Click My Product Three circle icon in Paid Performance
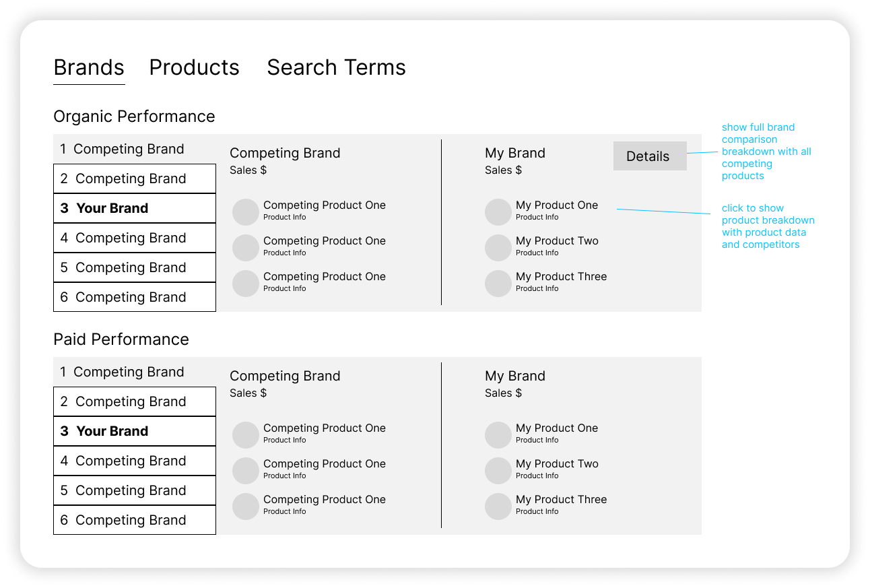The image size is (870, 588). (498, 506)
